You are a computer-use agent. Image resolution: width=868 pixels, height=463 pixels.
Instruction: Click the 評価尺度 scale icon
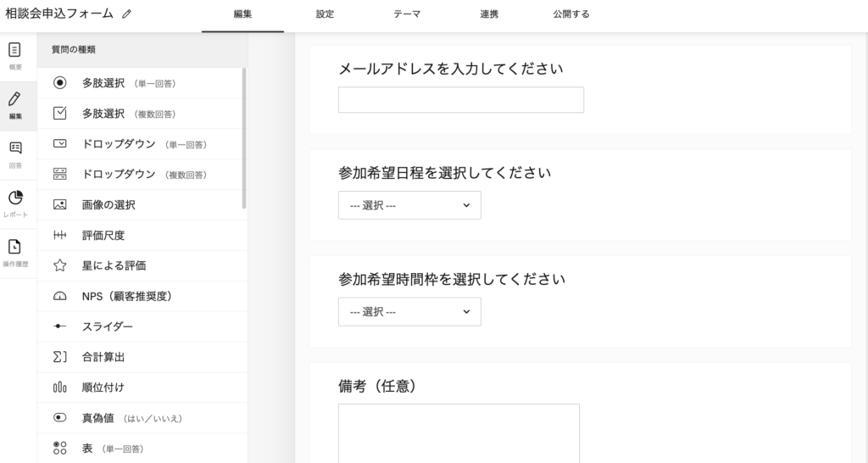60,236
